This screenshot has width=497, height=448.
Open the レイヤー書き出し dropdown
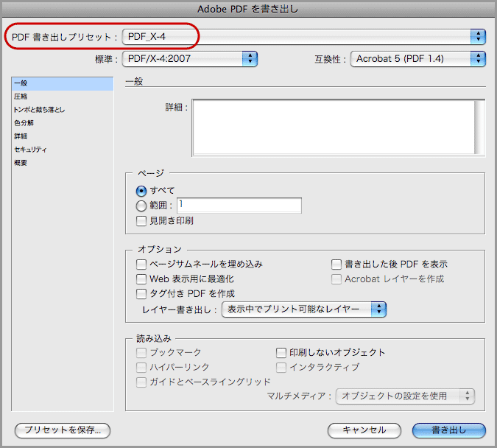pos(304,309)
